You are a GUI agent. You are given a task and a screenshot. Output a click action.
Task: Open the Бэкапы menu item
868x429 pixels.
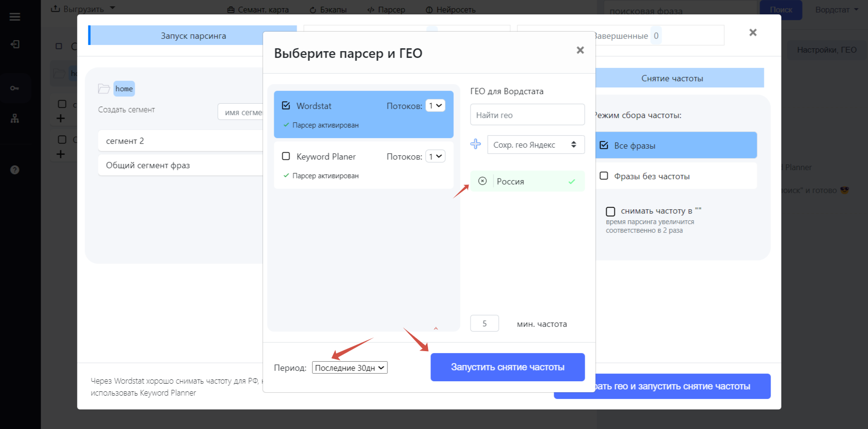(x=328, y=10)
